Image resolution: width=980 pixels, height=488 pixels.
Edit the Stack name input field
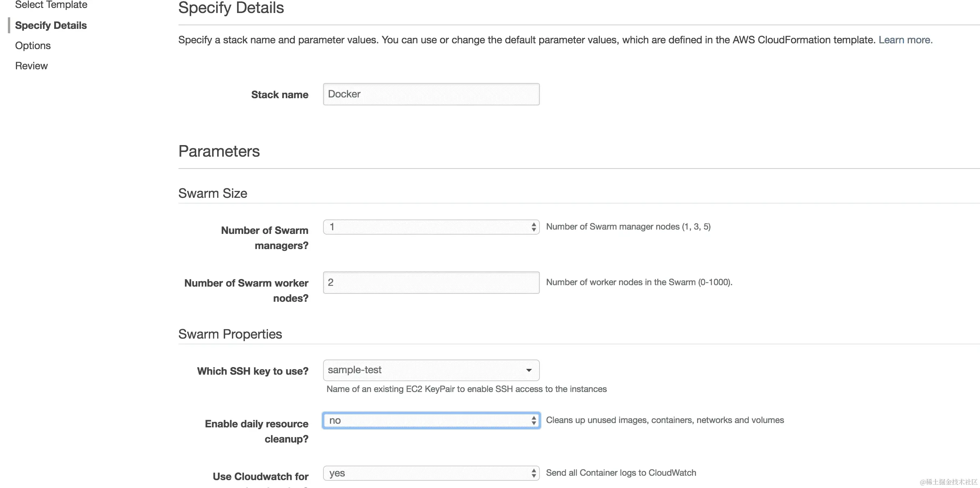point(431,94)
